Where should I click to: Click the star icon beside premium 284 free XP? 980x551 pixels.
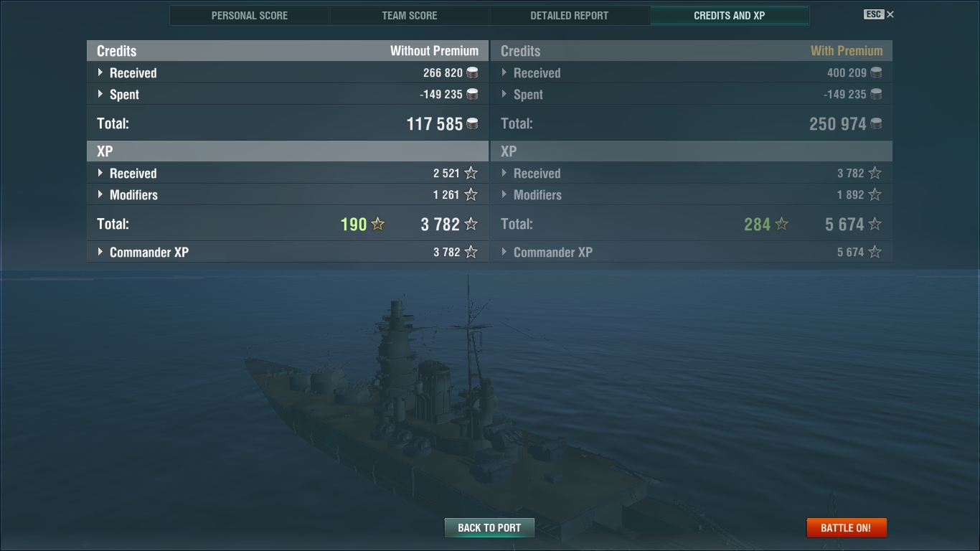point(781,224)
